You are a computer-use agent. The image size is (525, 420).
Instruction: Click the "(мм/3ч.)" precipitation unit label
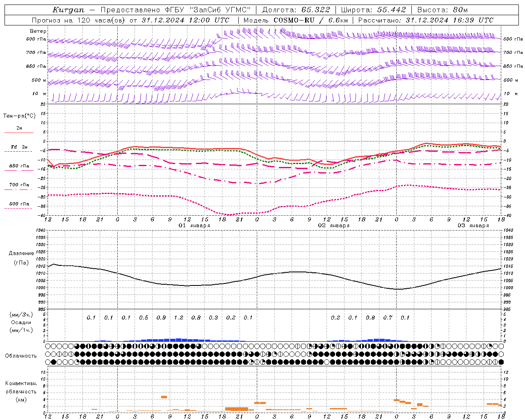tap(21, 315)
